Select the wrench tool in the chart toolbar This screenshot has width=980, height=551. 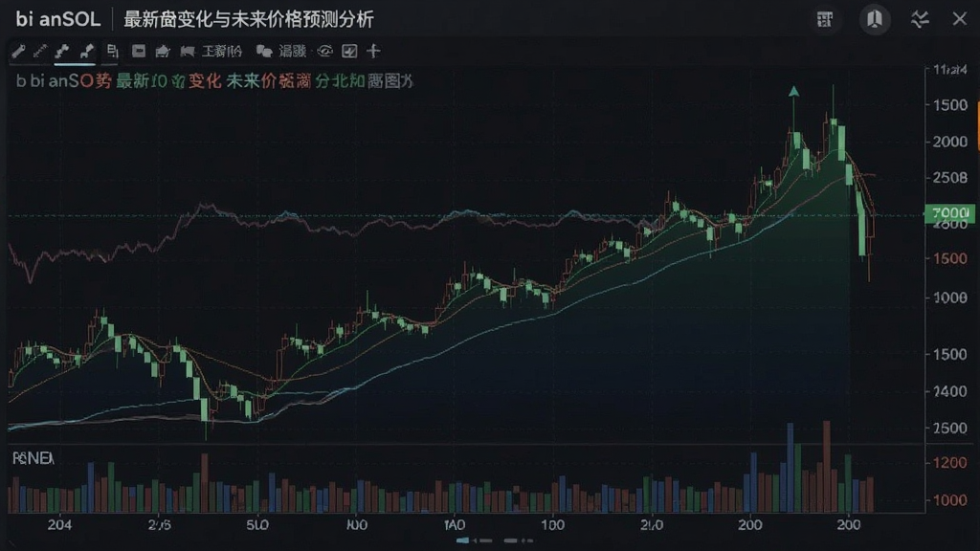(x=18, y=52)
